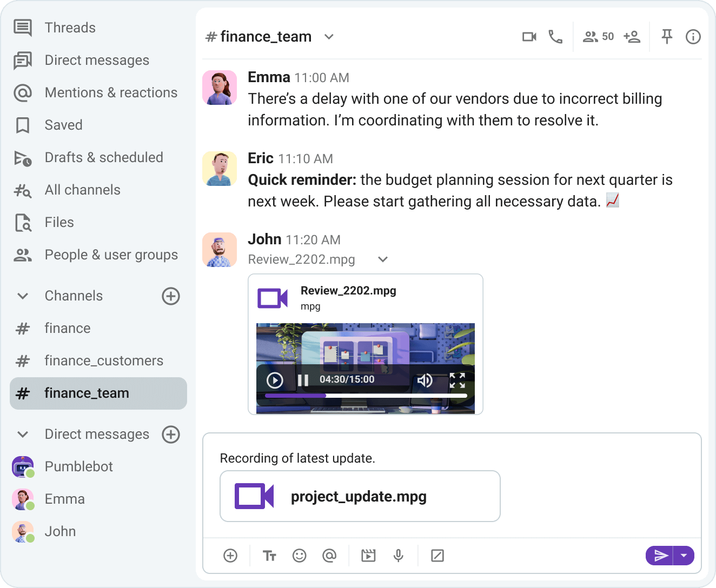Pin this channel

(x=667, y=37)
